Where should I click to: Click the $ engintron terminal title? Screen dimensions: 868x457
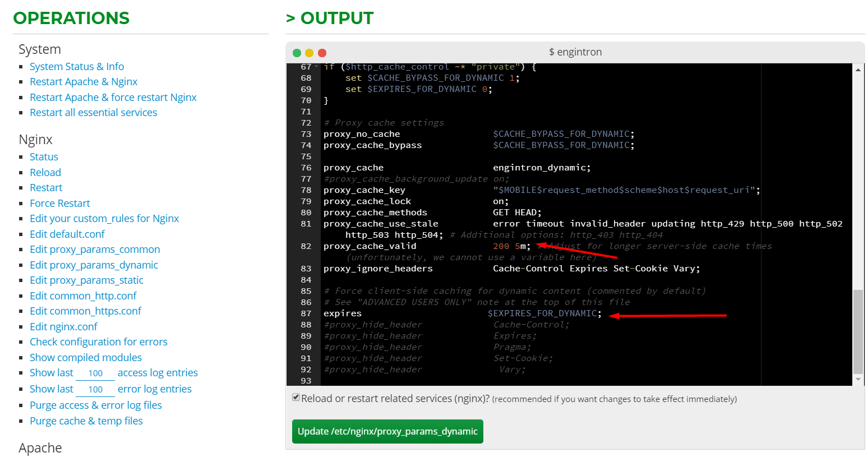coord(575,52)
